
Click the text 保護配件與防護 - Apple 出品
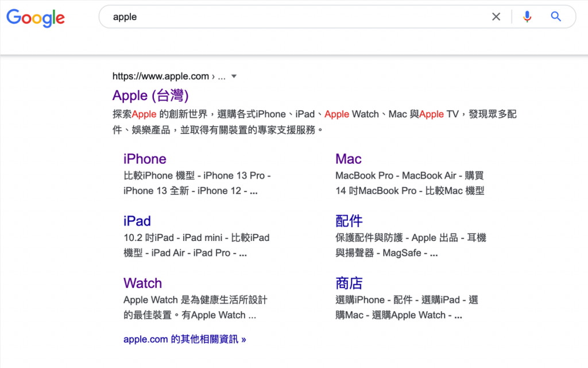pos(397,237)
